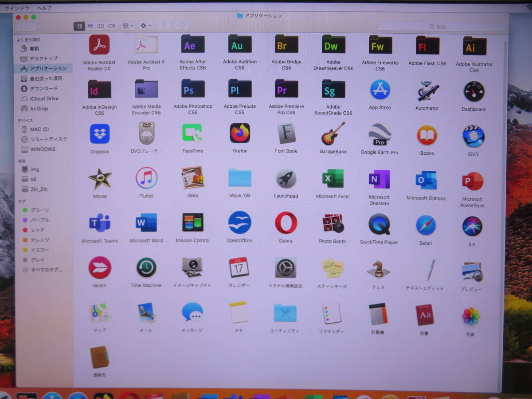This screenshot has width=532, height=399.
Task: Select the Safari compass icon
Action: [x=426, y=225]
